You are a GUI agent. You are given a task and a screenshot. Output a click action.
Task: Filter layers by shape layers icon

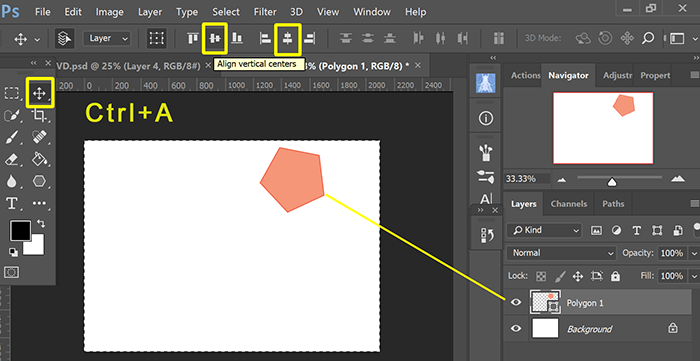[x=657, y=231]
